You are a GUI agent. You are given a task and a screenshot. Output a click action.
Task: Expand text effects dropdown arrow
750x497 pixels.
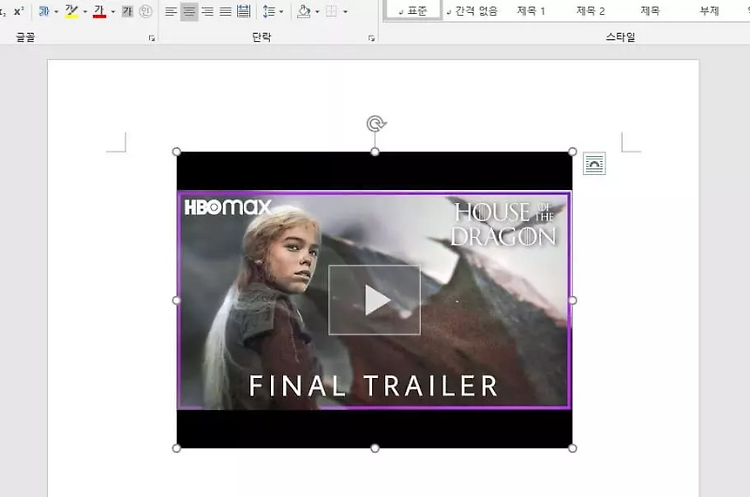pos(56,11)
